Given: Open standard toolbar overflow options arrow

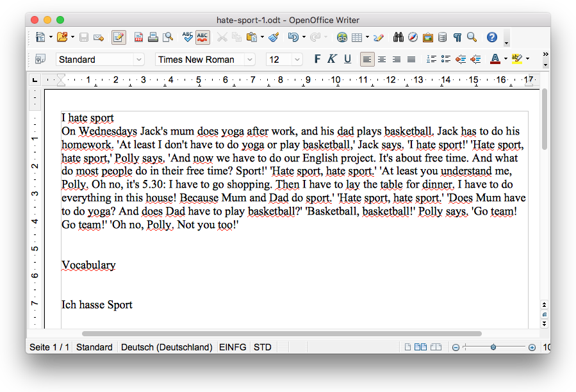Looking at the screenshot, I should (507, 44).
